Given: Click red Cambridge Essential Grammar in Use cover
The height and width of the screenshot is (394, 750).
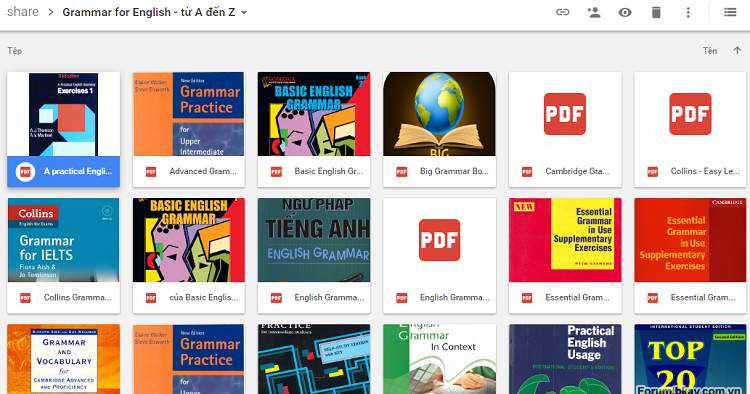Looking at the screenshot, I should click(690, 240).
